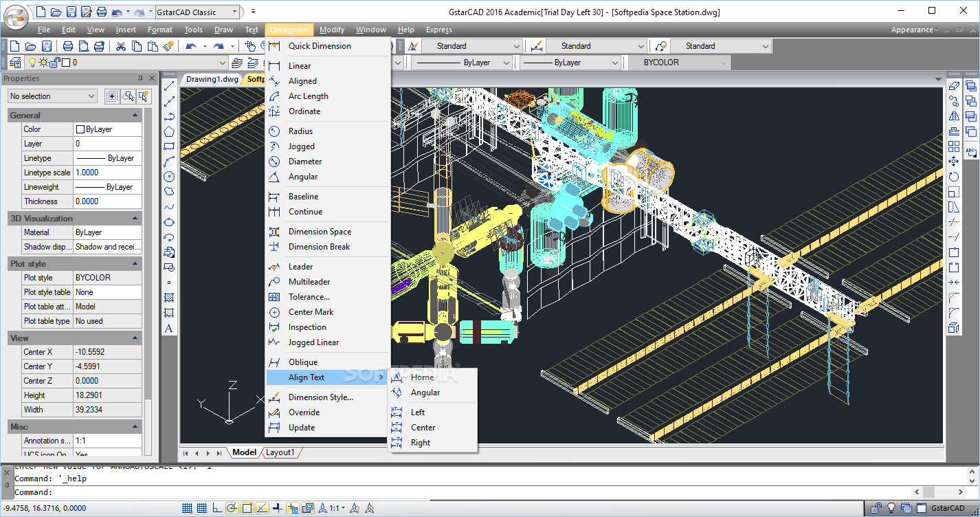Viewport: 980px width, 517px height.
Task: Click the GstarCAD application logo button
Action: point(15,16)
